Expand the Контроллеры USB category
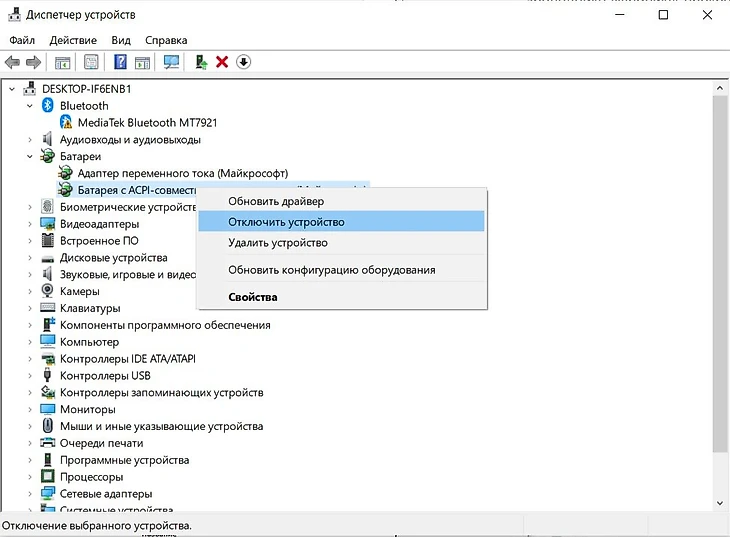The width and height of the screenshot is (730, 537). point(30,376)
